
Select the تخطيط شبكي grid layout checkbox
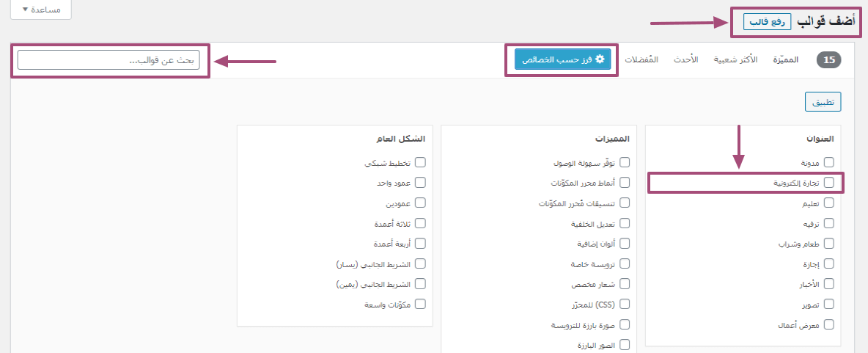click(x=420, y=162)
